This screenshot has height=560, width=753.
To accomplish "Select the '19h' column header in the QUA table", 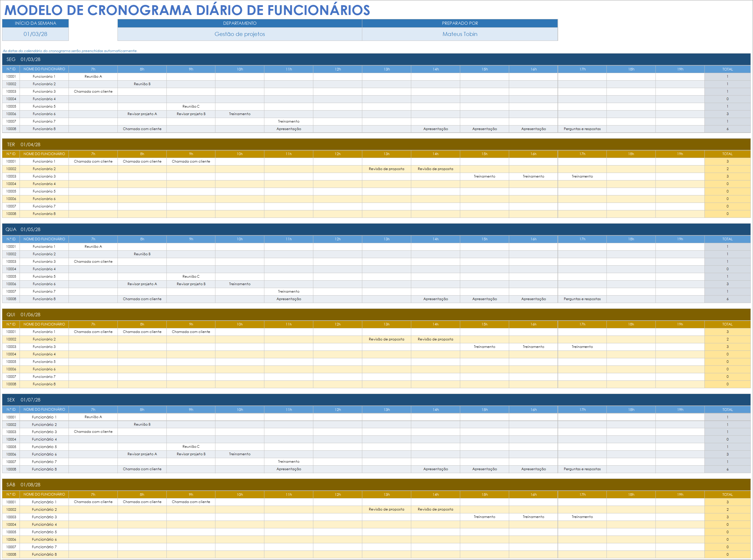I will [680, 239].
